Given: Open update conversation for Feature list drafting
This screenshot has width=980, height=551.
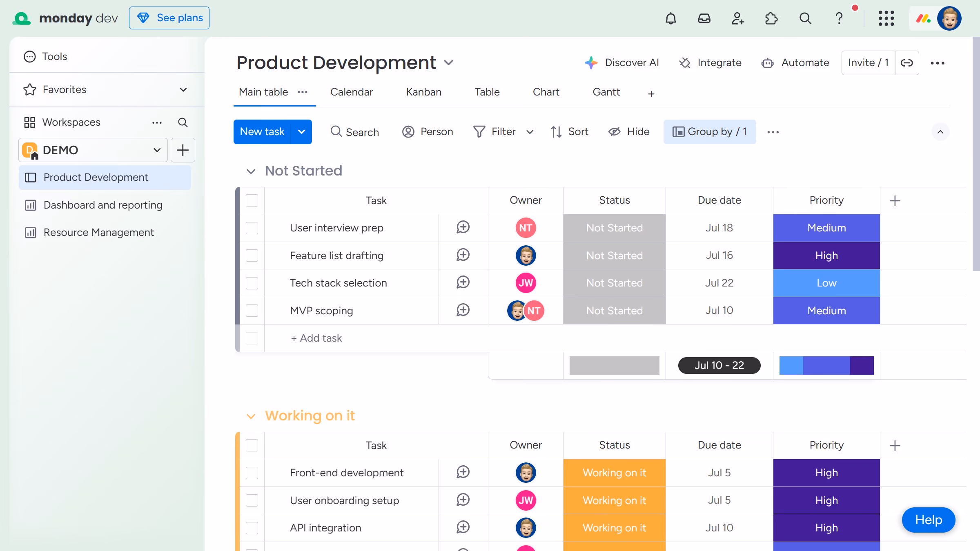Looking at the screenshot, I should 463,255.
